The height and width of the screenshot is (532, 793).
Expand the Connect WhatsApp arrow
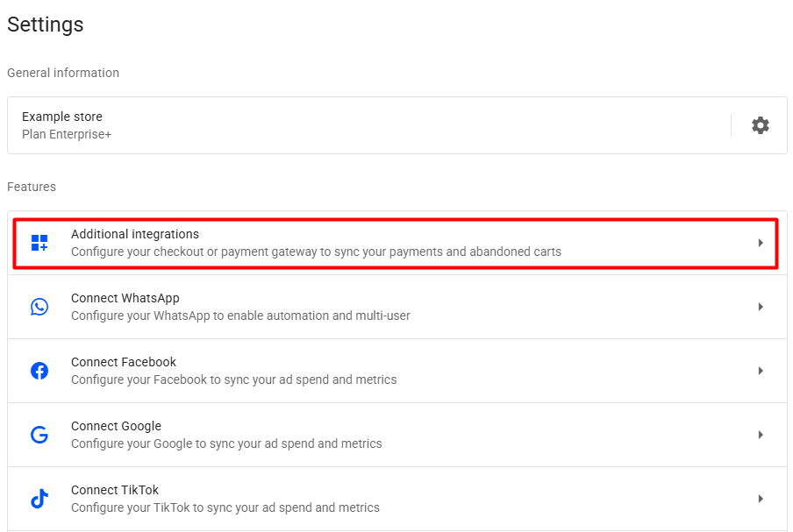click(761, 307)
